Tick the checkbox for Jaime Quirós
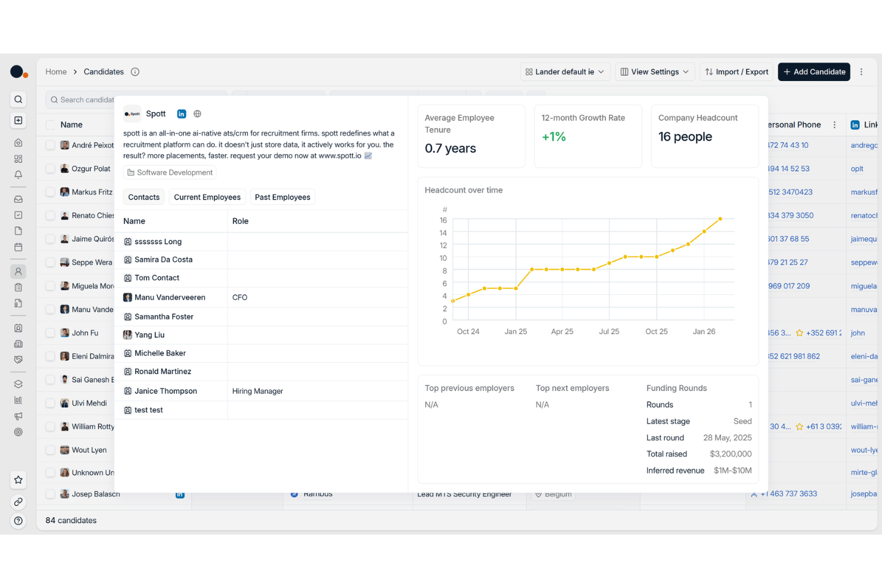The width and height of the screenshot is (882, 588). (x=51, y=239)
